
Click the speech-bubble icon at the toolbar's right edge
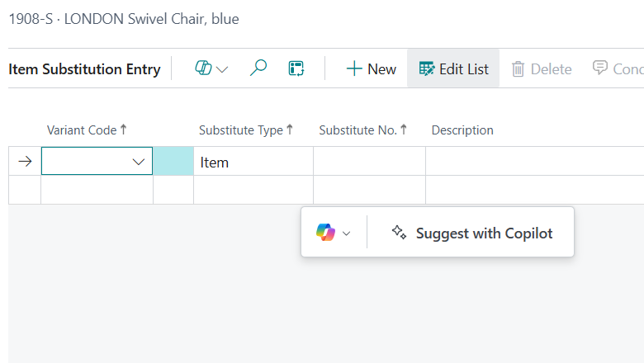pyautogui.click(x=601, y=68)
